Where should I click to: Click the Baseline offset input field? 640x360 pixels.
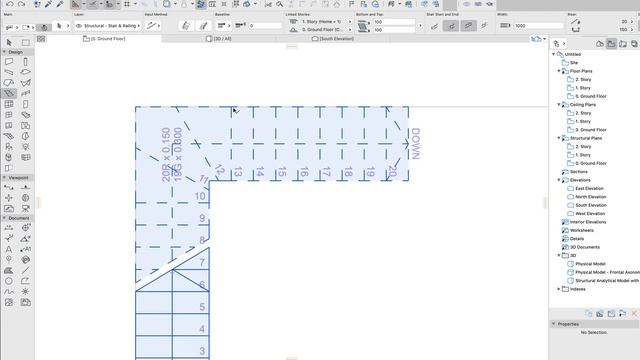pos(265,26)
